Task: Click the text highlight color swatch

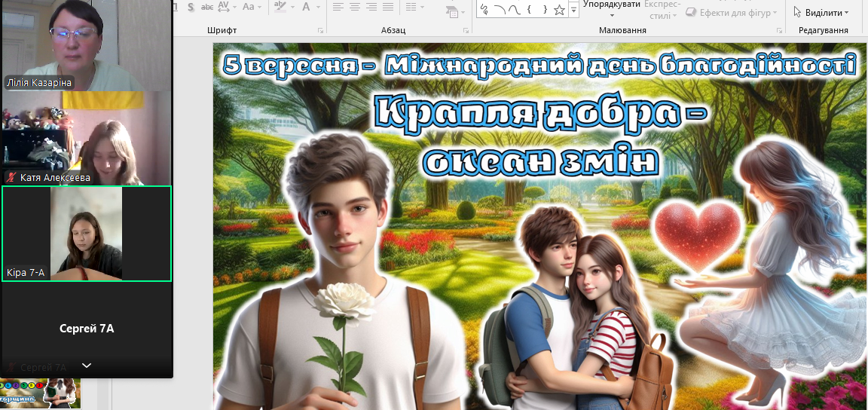Action: coord(280,7)
